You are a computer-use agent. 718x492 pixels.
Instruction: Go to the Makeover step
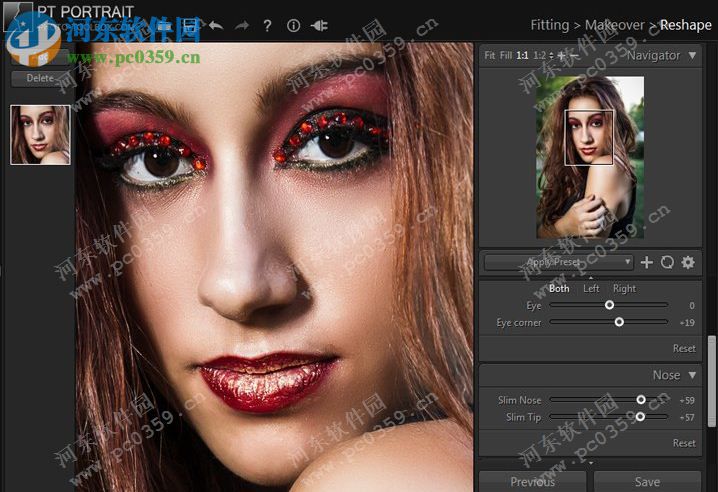pos(615,25)
